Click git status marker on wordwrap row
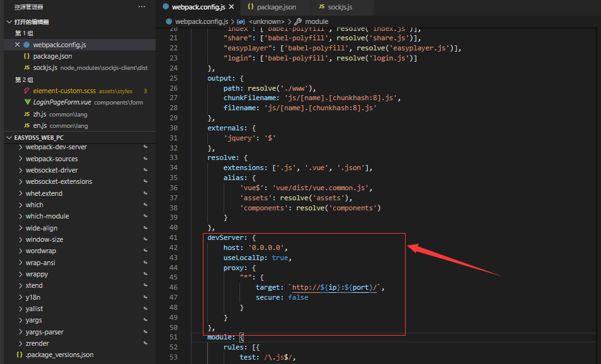 point(146,251)
